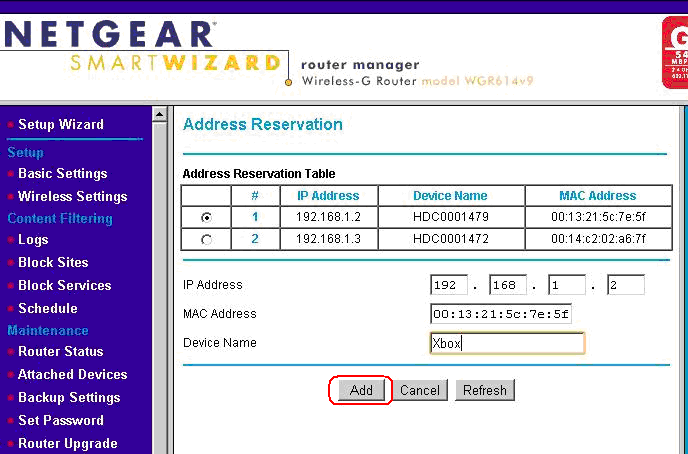Select the radio button for reservation row 1

tap(206, 218)
